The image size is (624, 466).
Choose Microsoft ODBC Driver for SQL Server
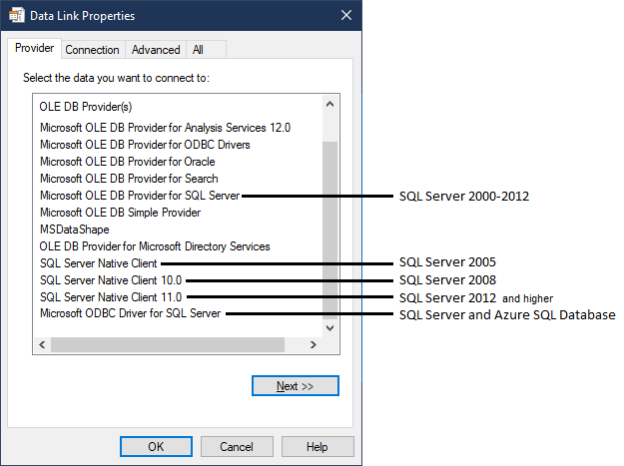pyautogui.click(x=130, y=313)
